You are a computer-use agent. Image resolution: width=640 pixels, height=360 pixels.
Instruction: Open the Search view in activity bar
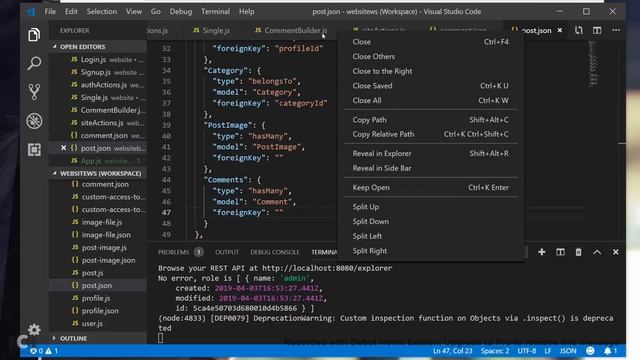click(x=34, y=63)
